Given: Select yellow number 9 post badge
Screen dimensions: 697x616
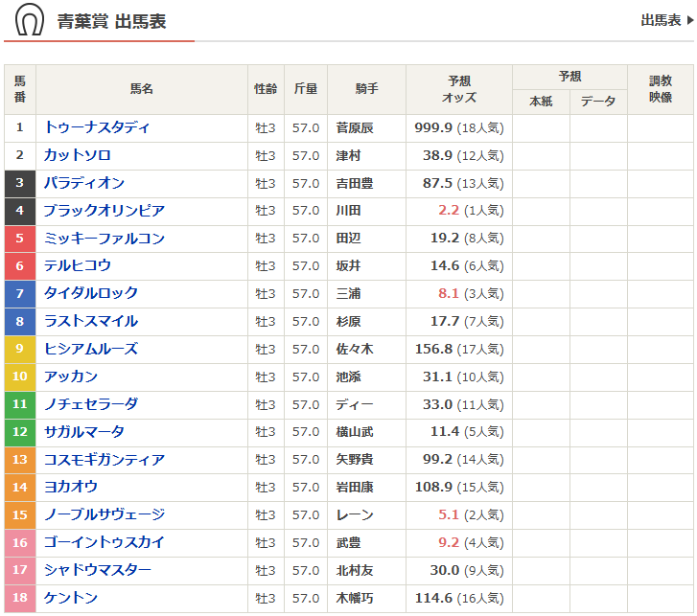Looking at the screenshot, I should (20, 349).
